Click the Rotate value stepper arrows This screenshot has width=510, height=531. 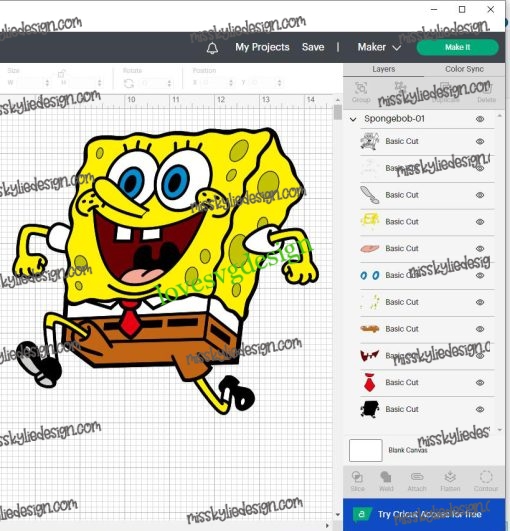pos(169,83)
